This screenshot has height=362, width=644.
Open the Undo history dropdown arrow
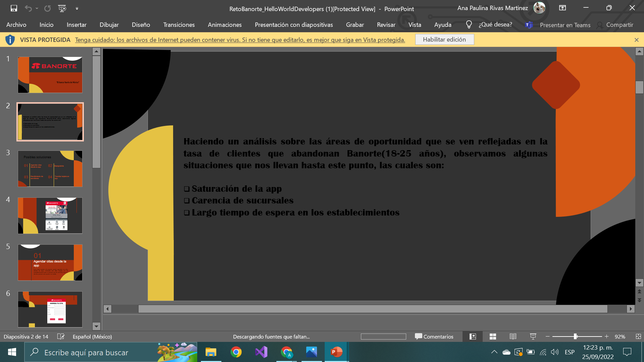tap(37, 8)
